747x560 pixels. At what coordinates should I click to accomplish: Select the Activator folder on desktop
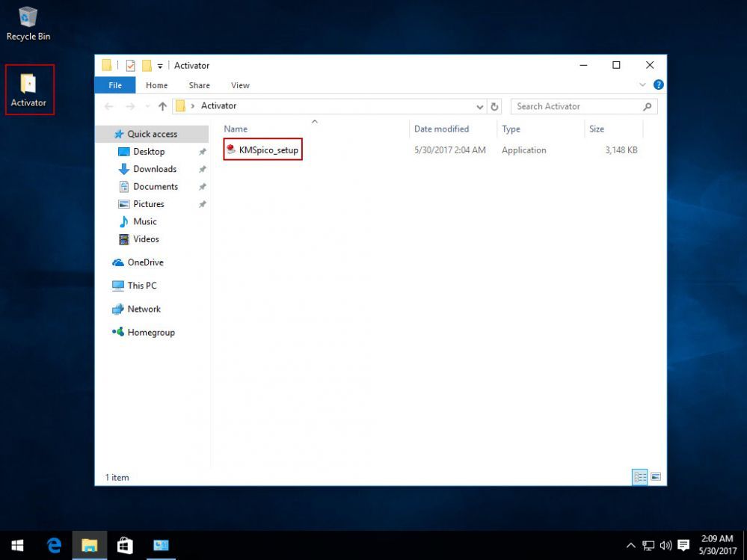coord(29,90)
